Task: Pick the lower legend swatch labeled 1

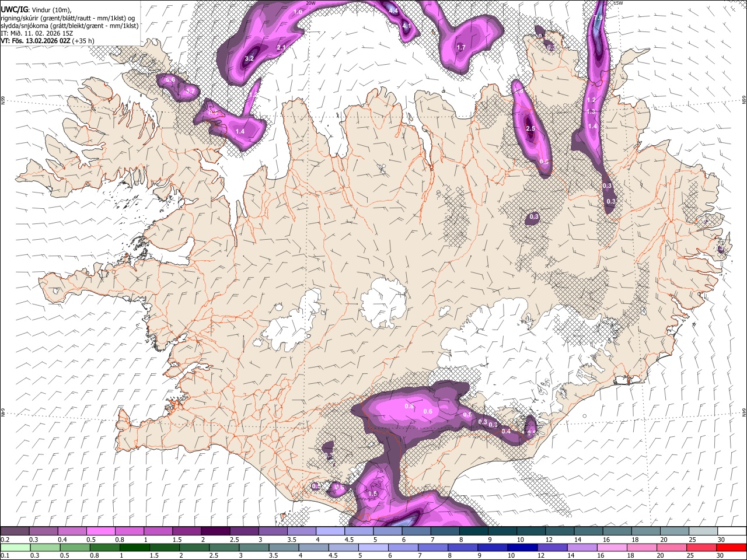Action: [135, 548]
